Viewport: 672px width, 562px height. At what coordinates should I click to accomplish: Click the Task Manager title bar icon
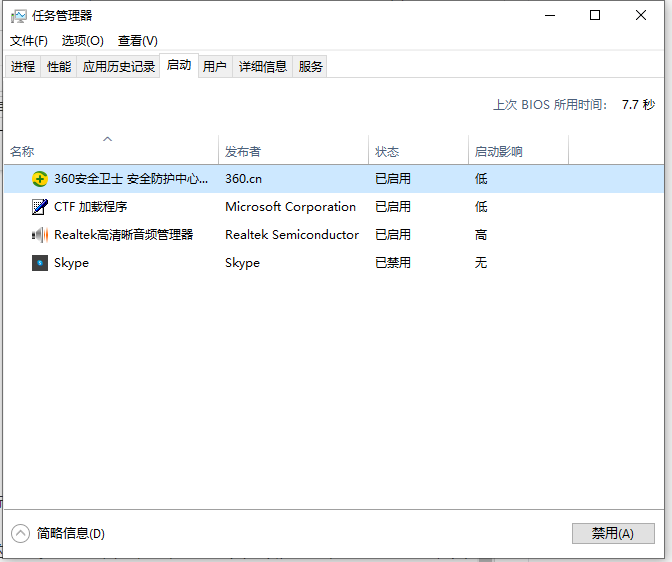click(18, 16)
